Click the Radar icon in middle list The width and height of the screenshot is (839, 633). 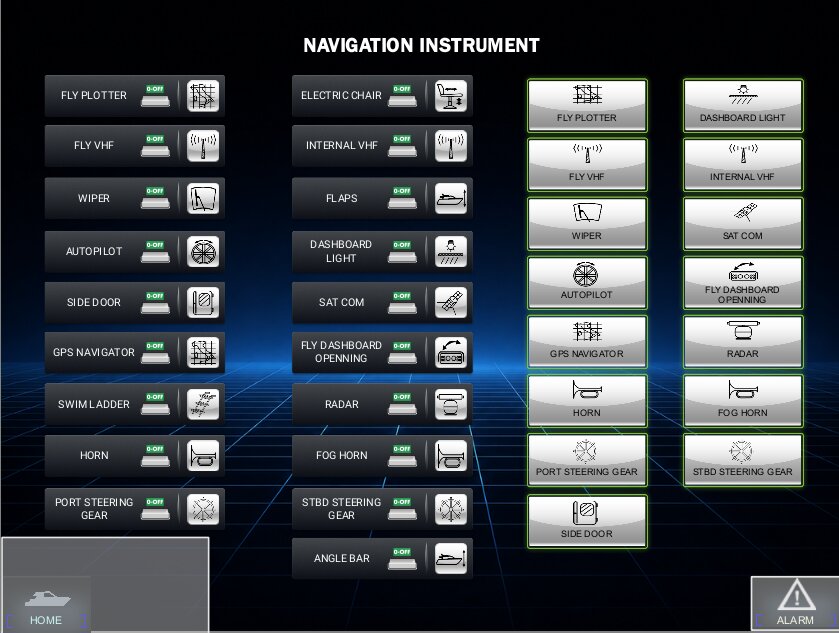[451, 404]
